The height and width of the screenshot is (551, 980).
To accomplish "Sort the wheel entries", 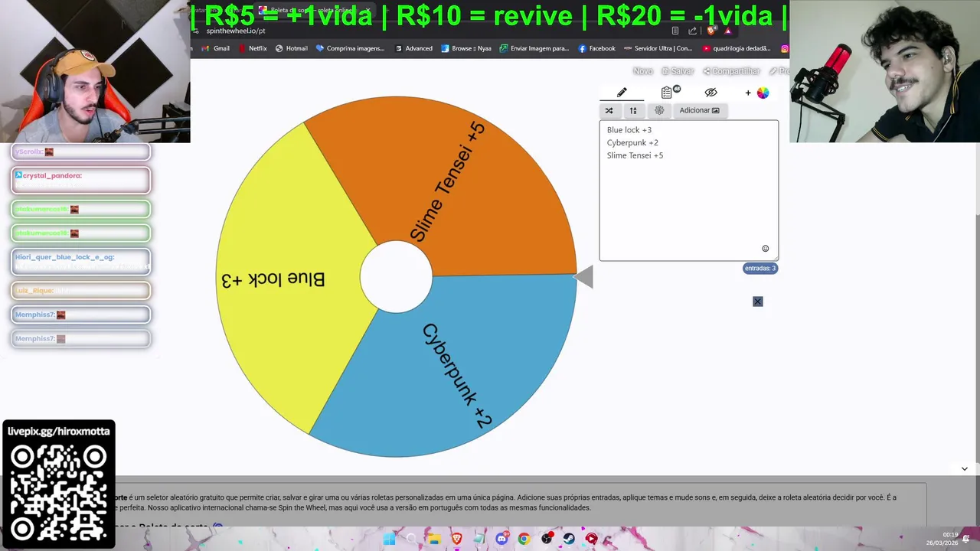I will [x=633, y=110].
